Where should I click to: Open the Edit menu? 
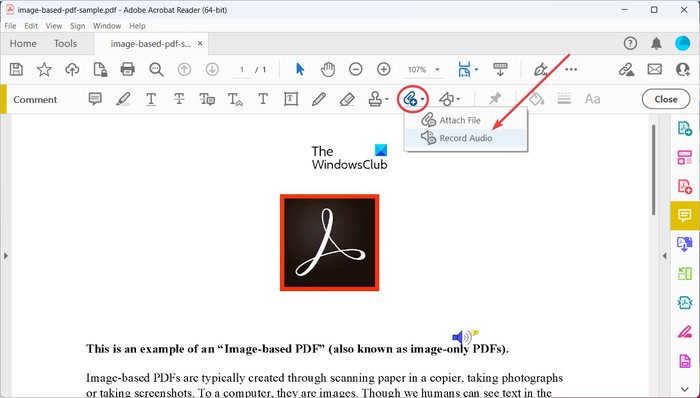coord(31,26)
